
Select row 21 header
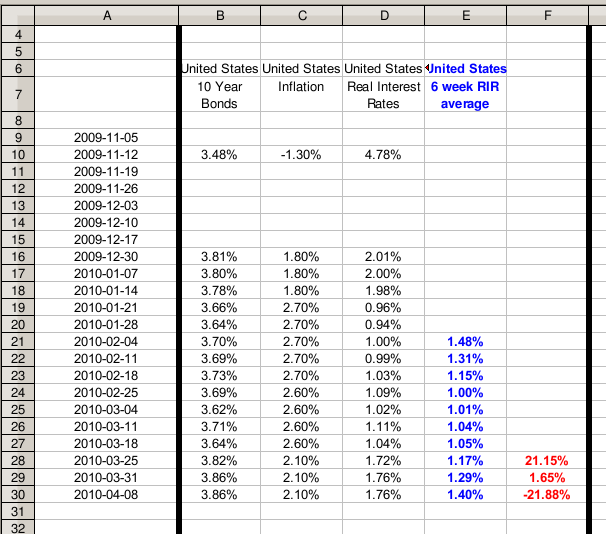pyautogui.click(x=18, y=342)
